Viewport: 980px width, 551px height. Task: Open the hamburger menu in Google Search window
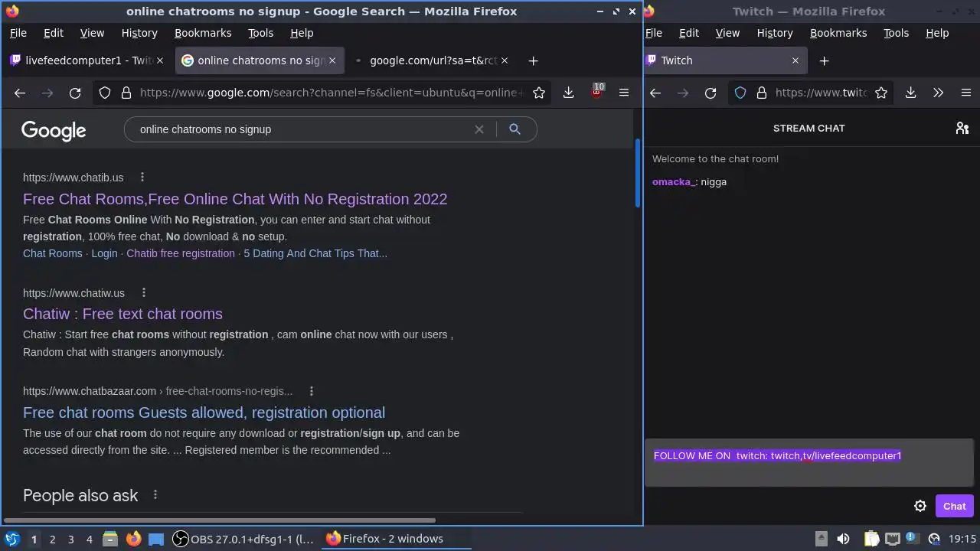[624, 93]
